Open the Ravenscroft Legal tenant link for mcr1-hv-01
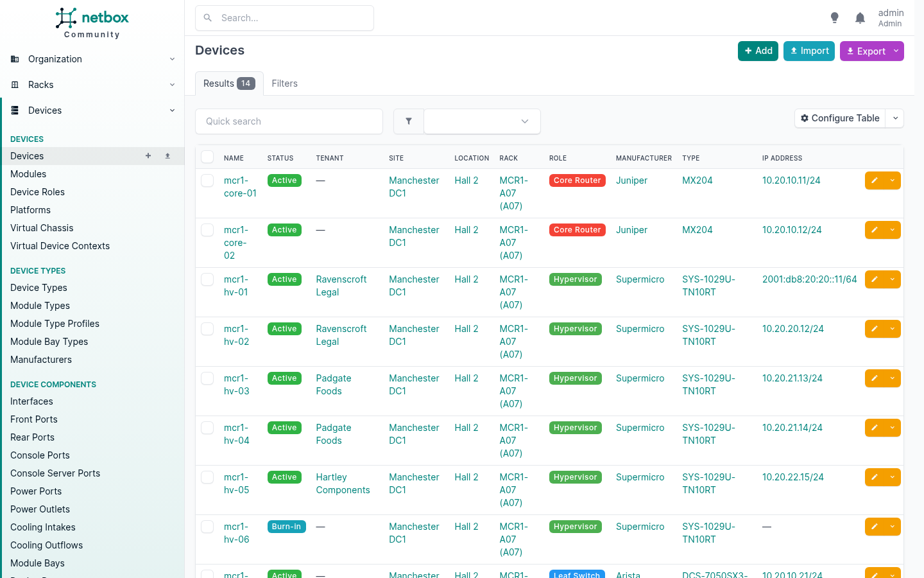The image size is (924, 578). [x=341, y=286]
